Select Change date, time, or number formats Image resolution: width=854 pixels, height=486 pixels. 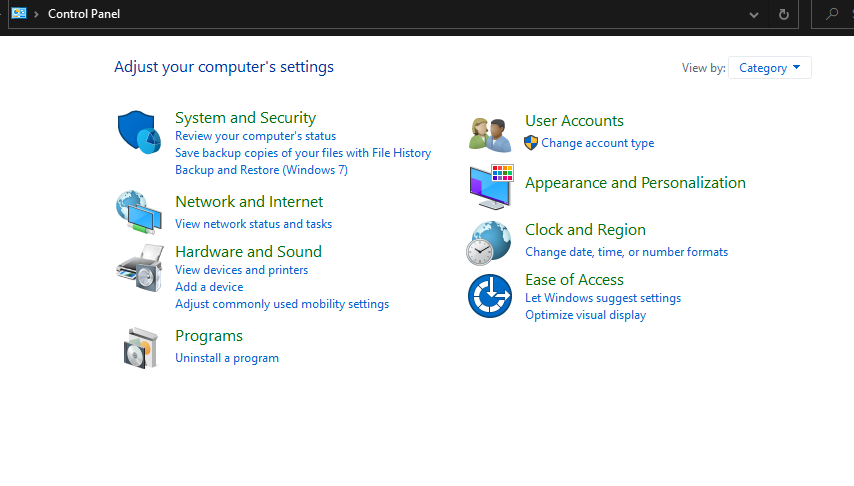[x=626, y=252]
